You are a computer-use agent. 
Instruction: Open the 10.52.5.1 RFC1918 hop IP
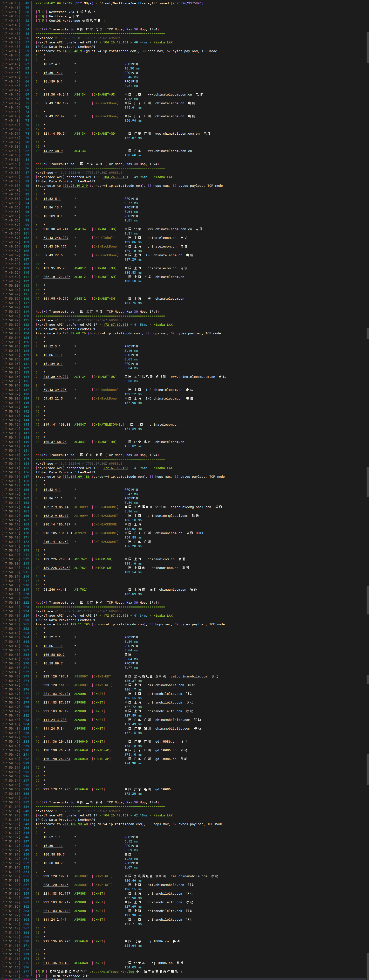point(52,199)
